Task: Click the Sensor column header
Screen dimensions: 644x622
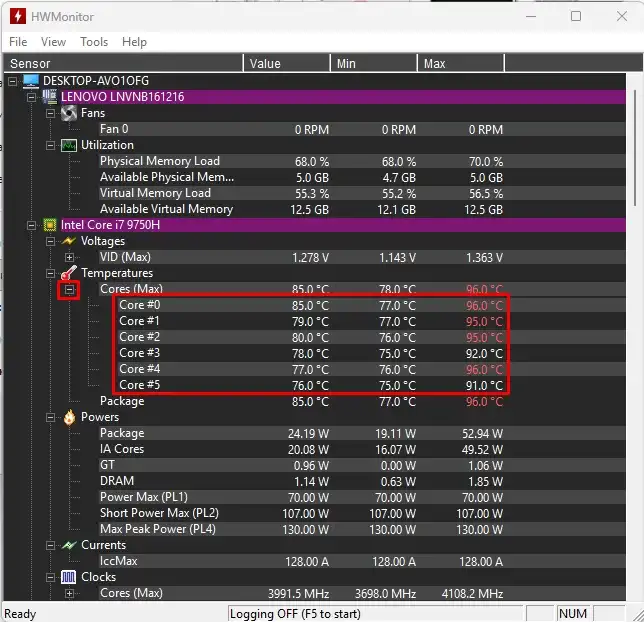Action: point(123,64)
